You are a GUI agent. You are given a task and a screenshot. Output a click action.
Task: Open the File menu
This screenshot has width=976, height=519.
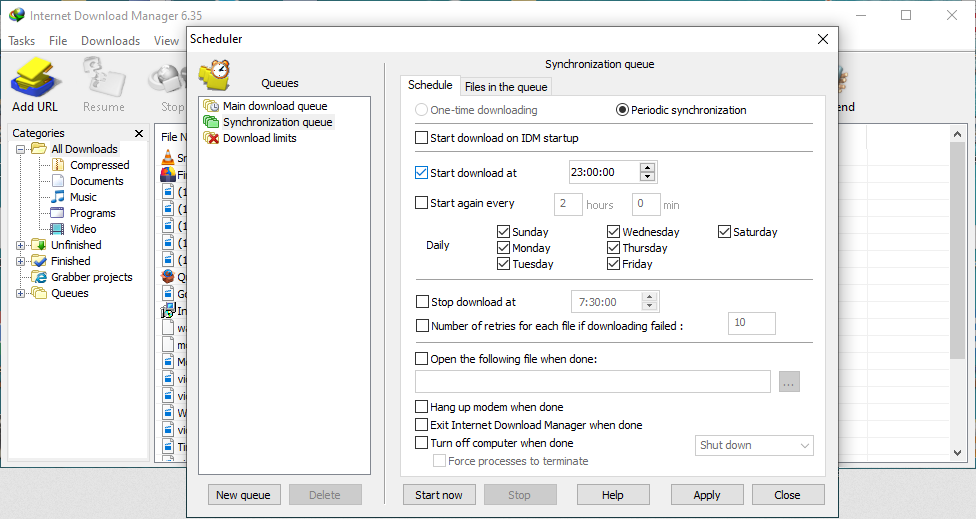coord(58,40)
